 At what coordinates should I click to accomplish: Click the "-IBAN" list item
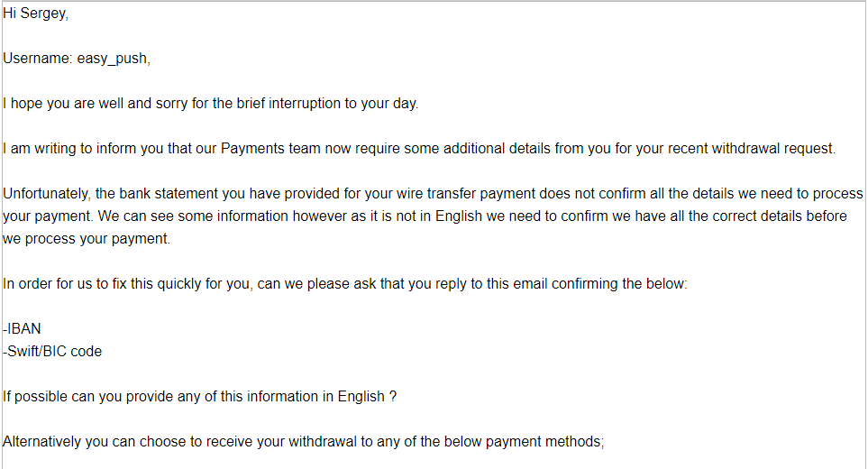pos(23,329)
